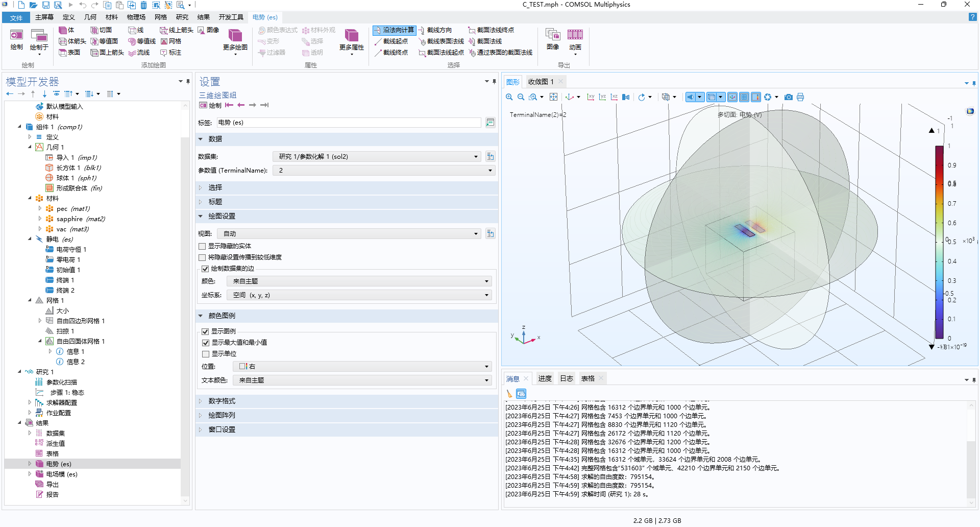Click the 体 (Volume) plot icon in ribbon

click(x=66, y=30)
